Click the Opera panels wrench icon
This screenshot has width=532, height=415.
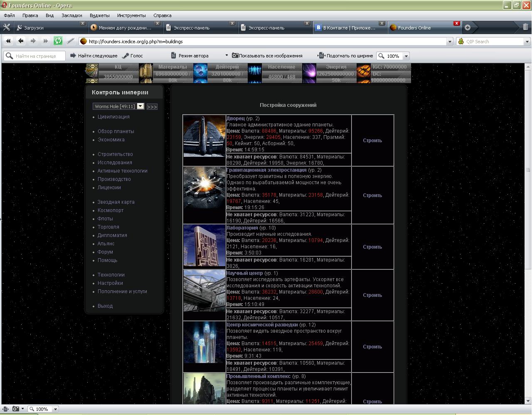click(7, 27)
